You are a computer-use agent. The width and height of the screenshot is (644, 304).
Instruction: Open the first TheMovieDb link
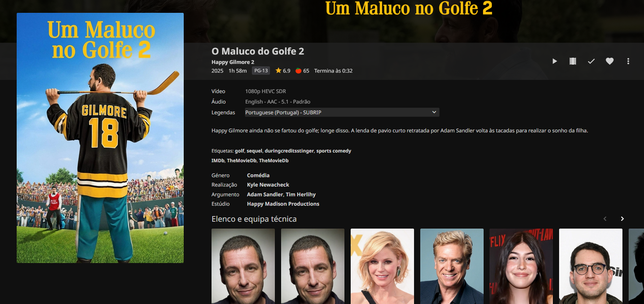click(241, 161)
